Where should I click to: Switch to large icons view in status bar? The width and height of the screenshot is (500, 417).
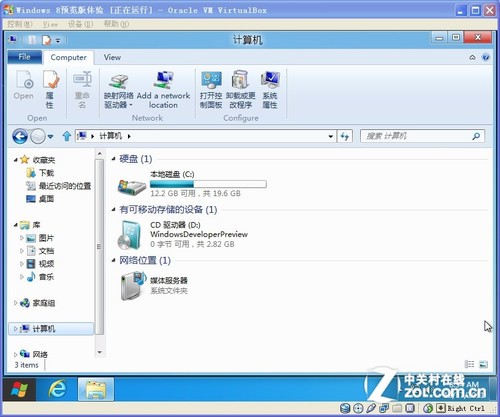pos(483,364)
